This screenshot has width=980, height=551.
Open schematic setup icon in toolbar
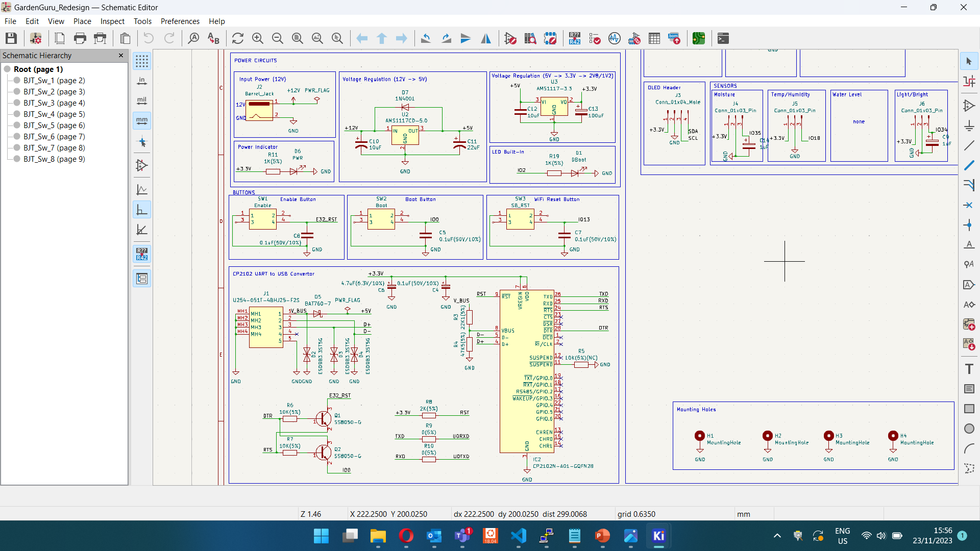(36, 38)
